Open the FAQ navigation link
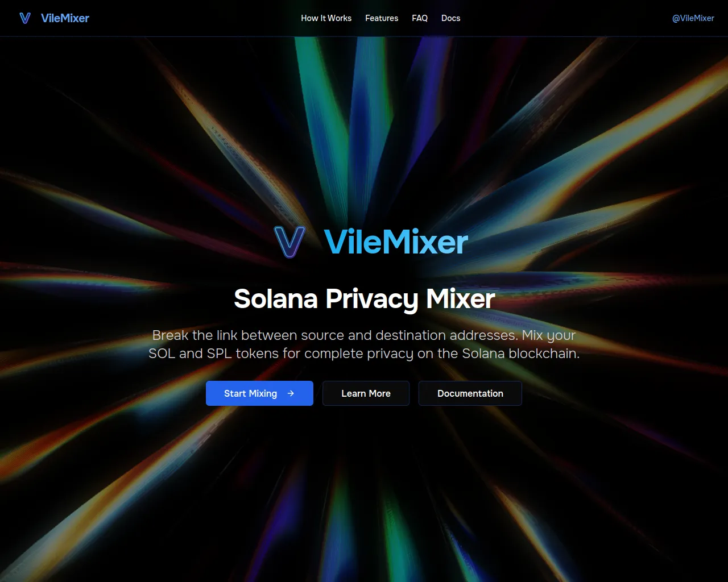The height and width of the screenshot is (582, 728). click(420, 18)
